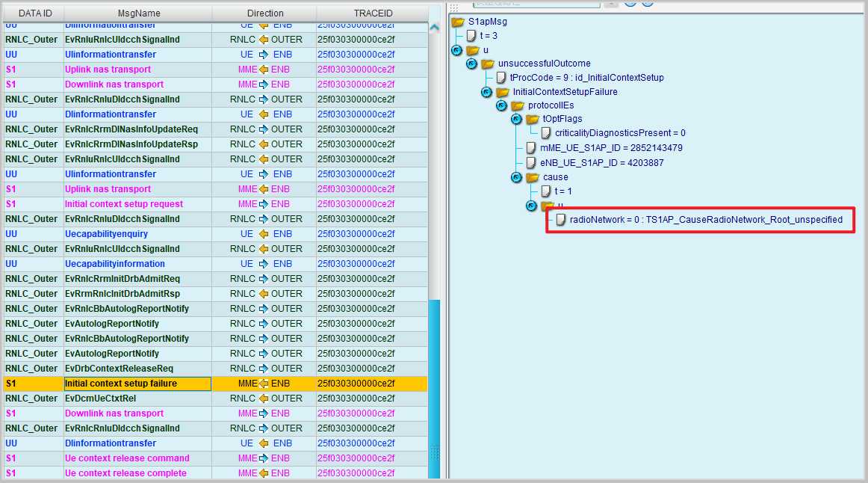Click the document icon next to mME_UE_S1AP_ID
This screenshot has height=483, width=868.
530,148
